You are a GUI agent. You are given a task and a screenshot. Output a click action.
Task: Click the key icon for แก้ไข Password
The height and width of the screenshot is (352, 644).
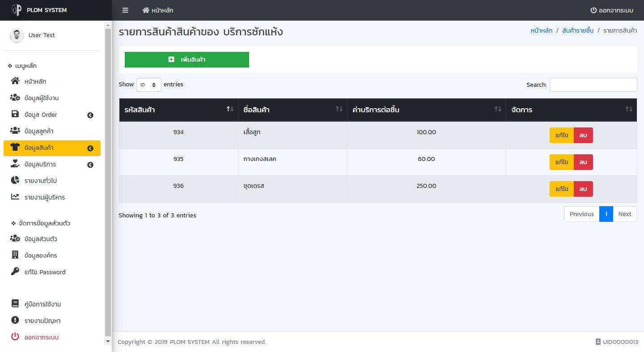coord(15,272)
